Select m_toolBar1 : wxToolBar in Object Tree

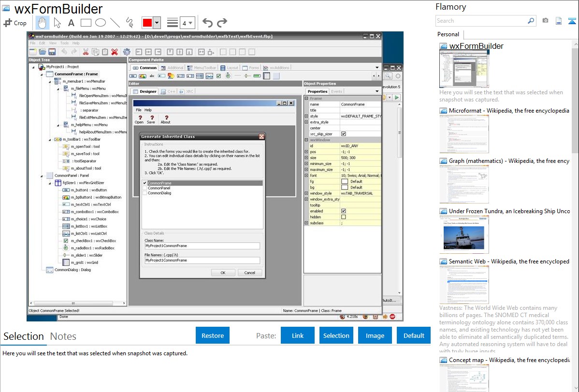pos(77,139)
